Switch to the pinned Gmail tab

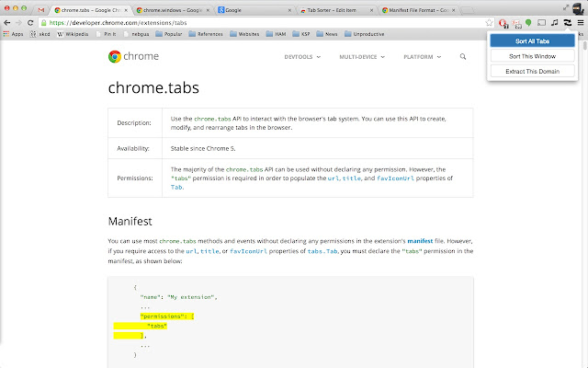[x=41, y=10]
